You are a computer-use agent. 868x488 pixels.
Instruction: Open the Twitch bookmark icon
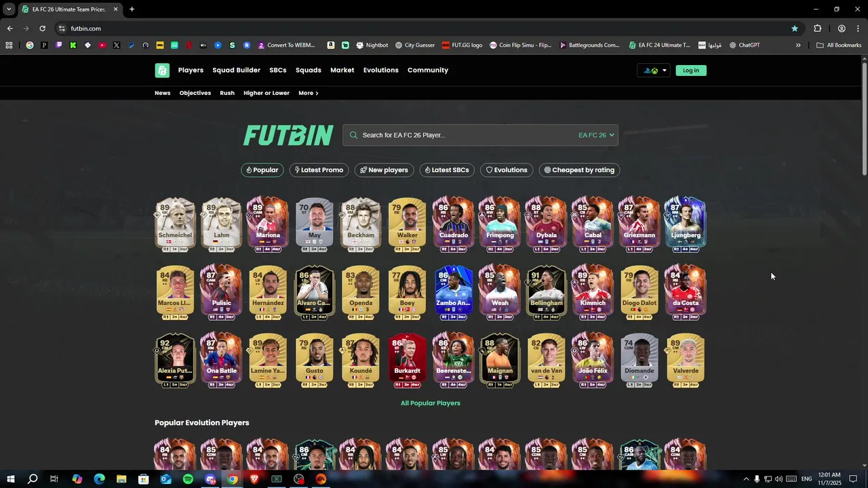pyautogui.click(x=59, y=45)
